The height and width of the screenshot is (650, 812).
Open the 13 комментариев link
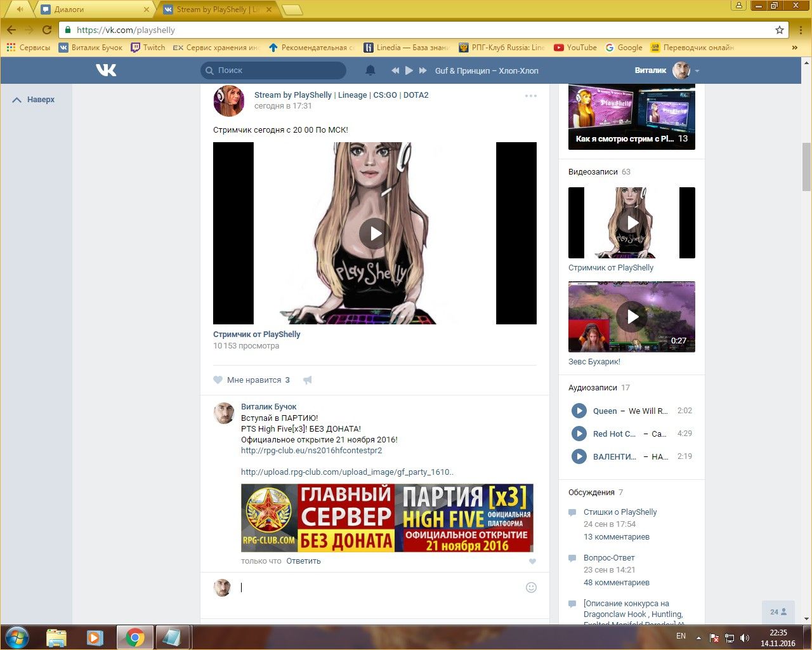click(x=617, y=537)
